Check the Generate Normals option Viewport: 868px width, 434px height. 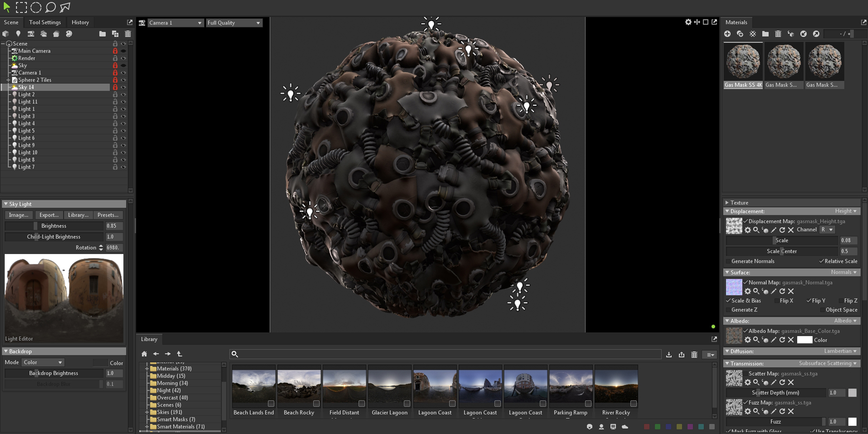click(x=728, y=261)
